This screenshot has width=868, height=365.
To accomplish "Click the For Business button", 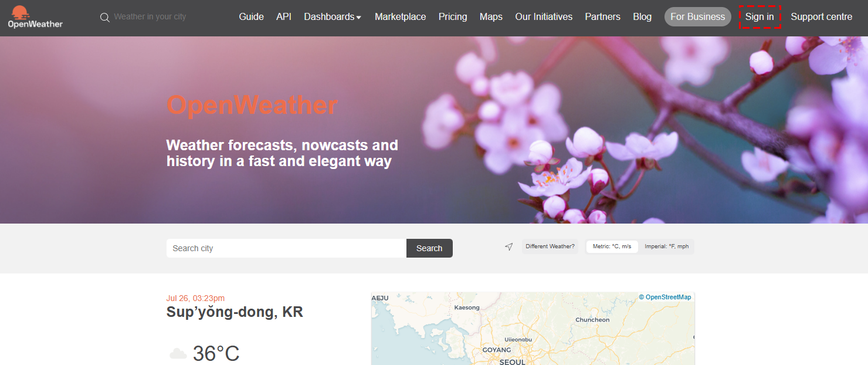I will click(698, 16).
